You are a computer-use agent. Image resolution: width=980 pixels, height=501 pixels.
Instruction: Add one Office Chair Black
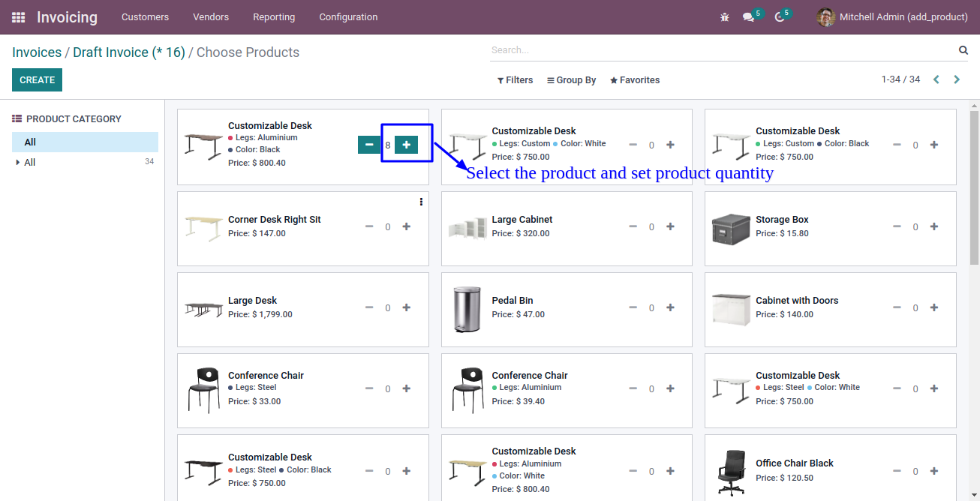point(934,471)
